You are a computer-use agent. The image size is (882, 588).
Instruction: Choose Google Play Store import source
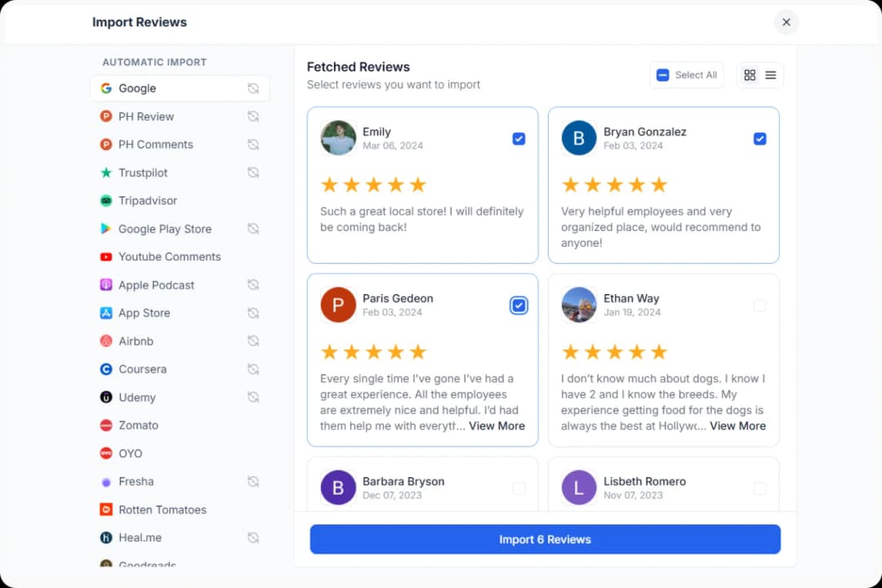(164, 229)
